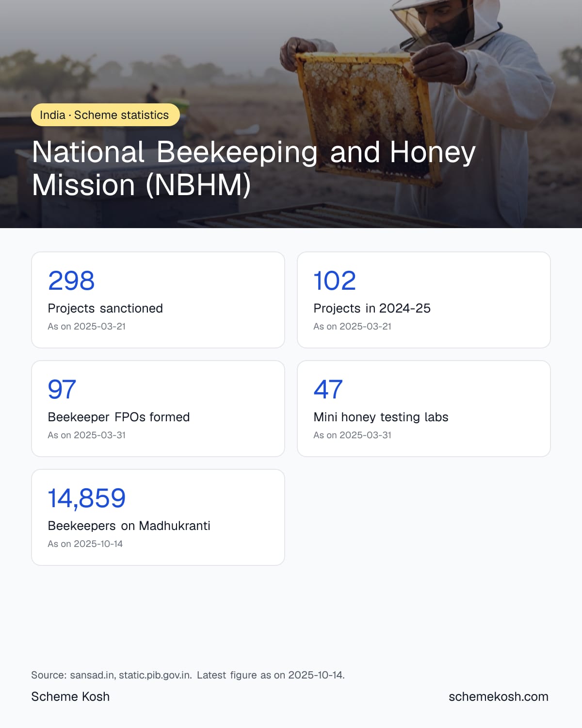Select the National Beekeeping and Honey Mission title
This screenshot has width=582, height=728.
(x=254, y=168)
